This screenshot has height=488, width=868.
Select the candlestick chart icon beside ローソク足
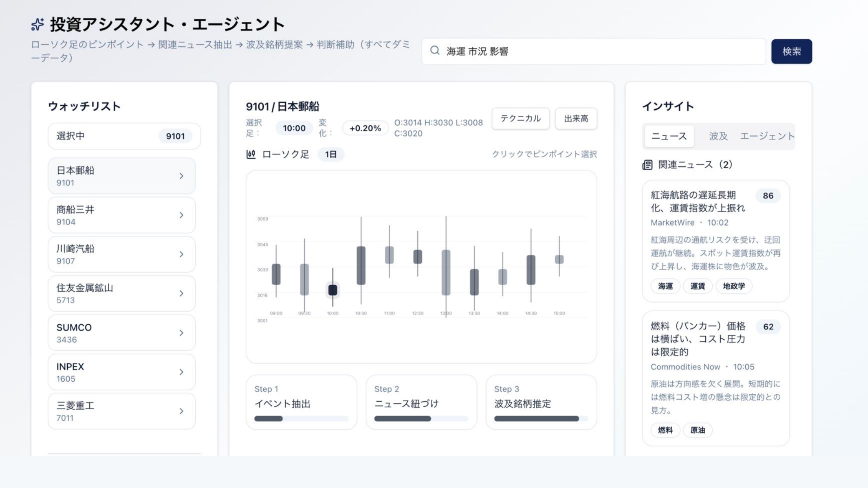click(x=251, y=154)
